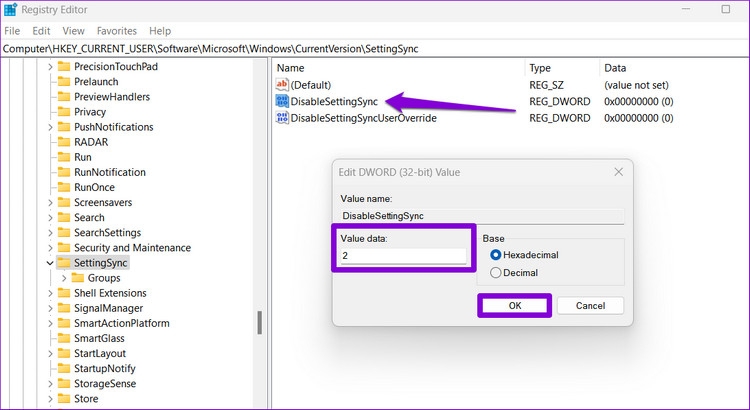Image resolution: width=750 pixels, height=410 pixels.
Task: Expand the StartLayout key
Action: [50, 354]
